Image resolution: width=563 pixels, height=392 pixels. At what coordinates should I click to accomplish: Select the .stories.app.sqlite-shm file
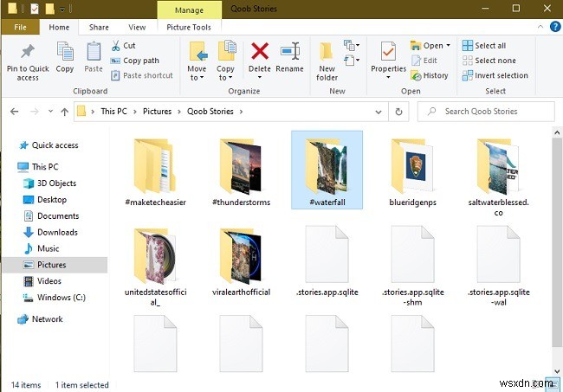click(x=412, y=266)
